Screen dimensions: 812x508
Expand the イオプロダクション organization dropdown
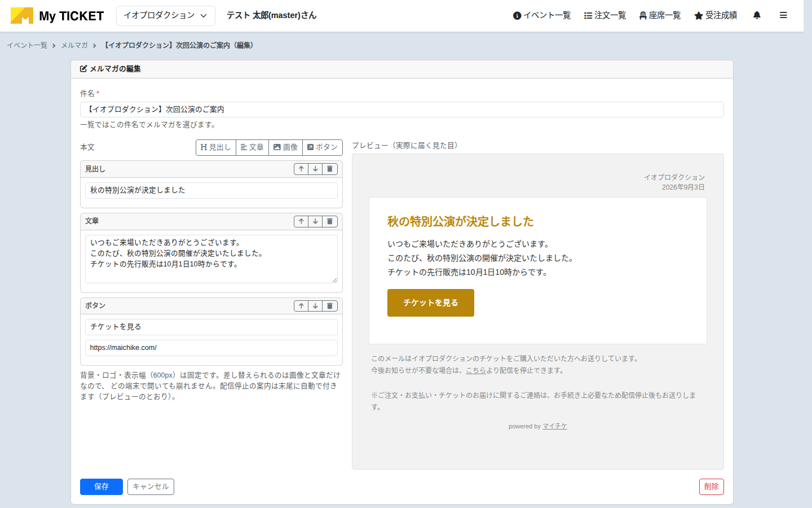tap(166, 16)
